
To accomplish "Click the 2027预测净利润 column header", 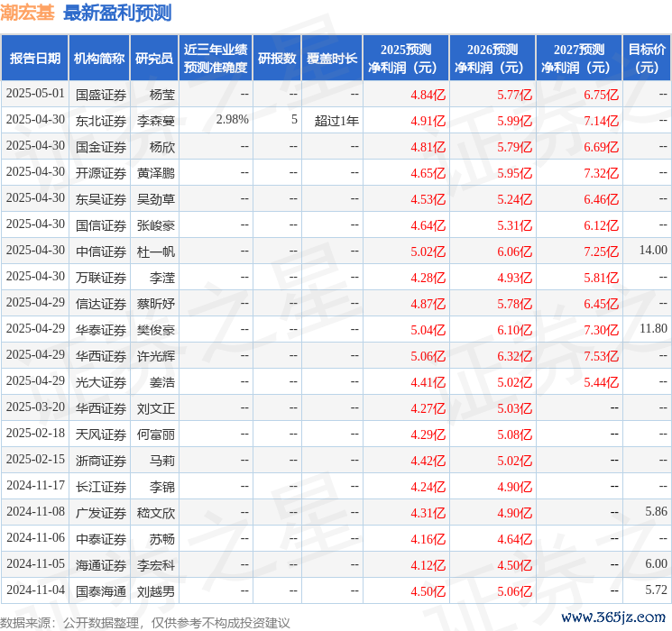I will point(579,59).
